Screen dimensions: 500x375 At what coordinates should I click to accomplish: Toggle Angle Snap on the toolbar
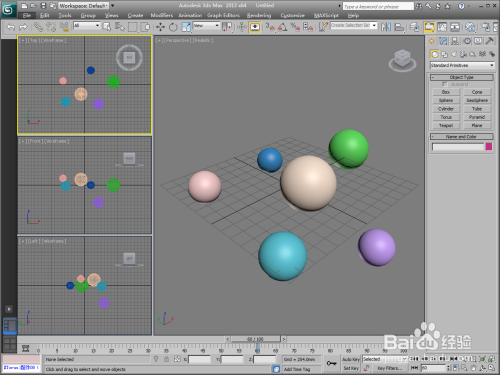(283, 27)
